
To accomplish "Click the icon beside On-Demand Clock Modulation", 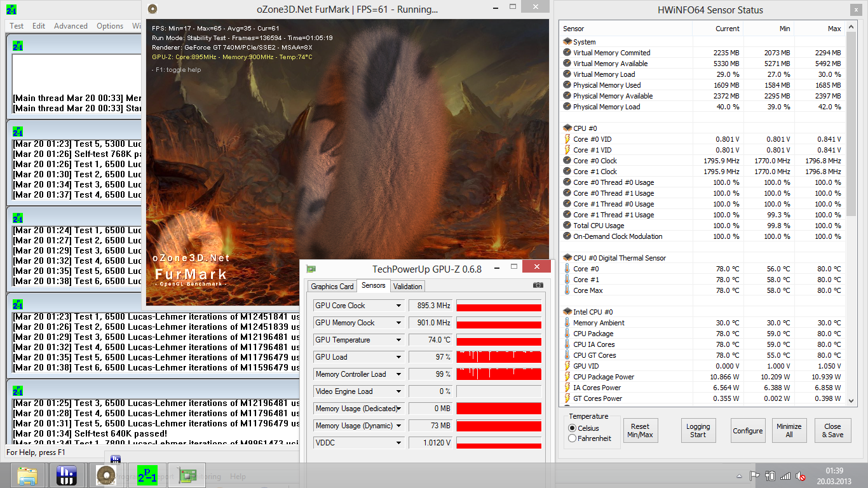I will click(x=567, y=236).
